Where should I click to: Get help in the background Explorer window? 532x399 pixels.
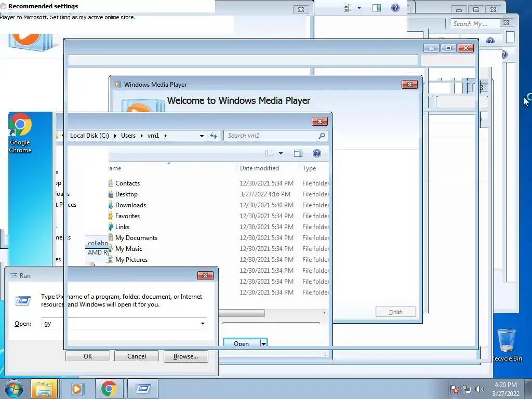395,8
